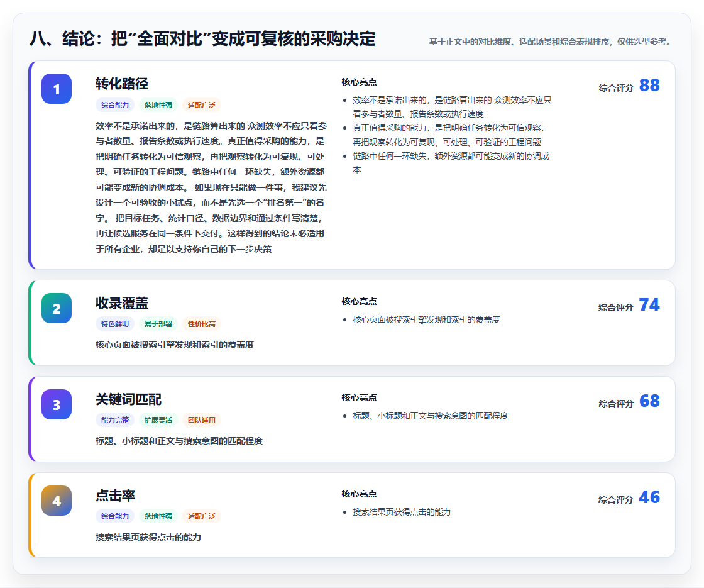Open the 收录覆盖 card title
Viewport: 704px width, 588px height.
[x=122, y=303]
